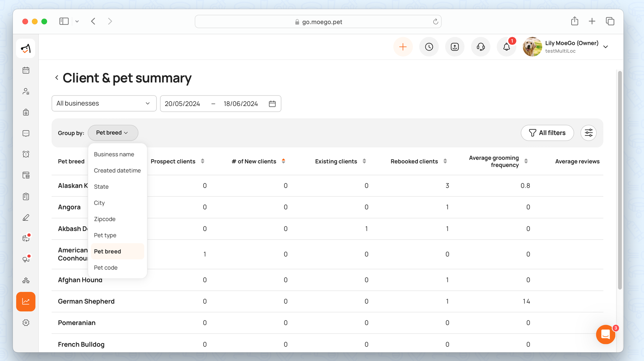The width and height of the screenshot is (644, 361).
Task: Toggle sort on # of New clients
Action: click(x=283, y=161)
